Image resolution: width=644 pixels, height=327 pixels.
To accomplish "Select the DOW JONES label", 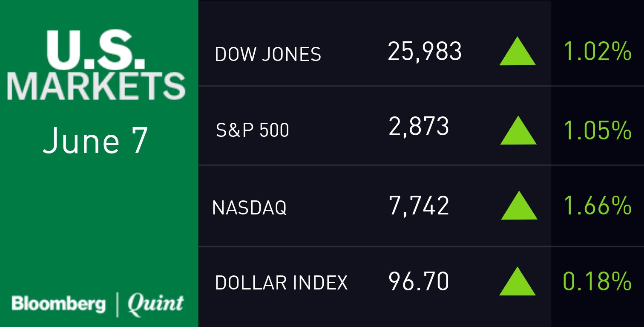I will [x=268, y=54].
